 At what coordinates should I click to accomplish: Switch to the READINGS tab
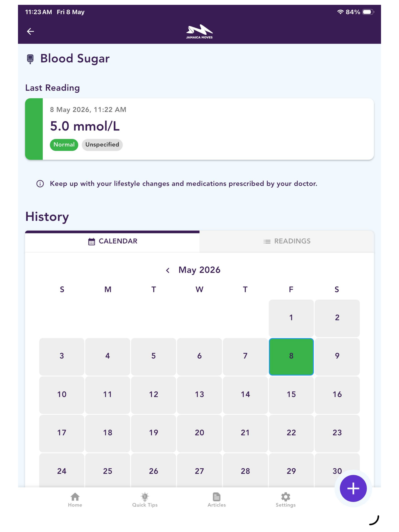coord(287,241)
